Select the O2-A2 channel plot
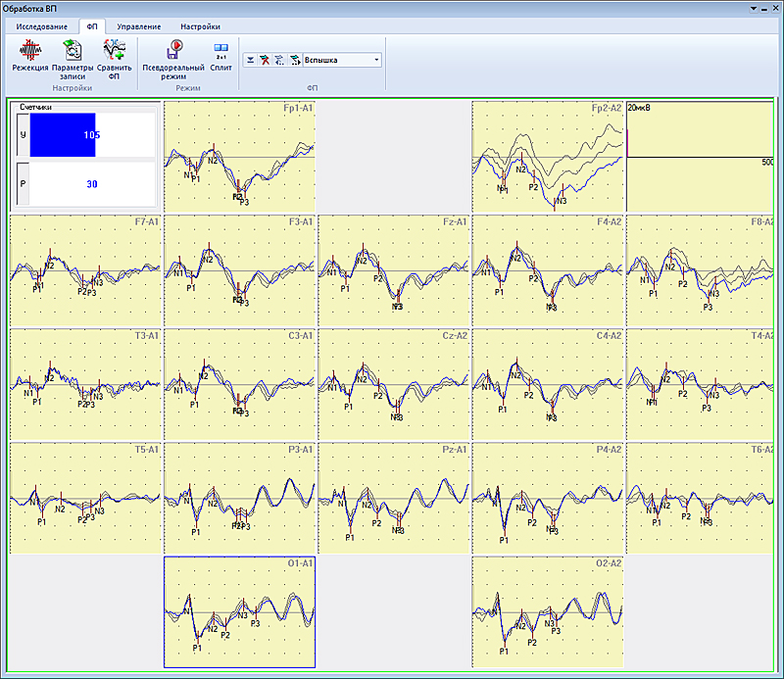Viewport: 784px width, 679px height. click(x=548, y=612)
